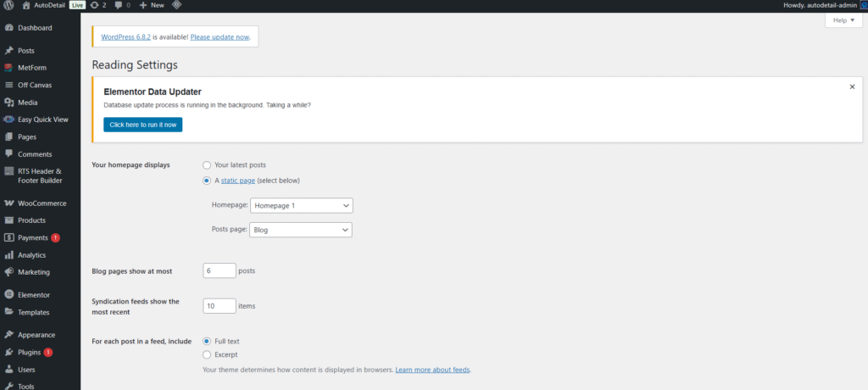Click the Users person icon
Viewport: 868px width, 390px height.
tap(8, 370)
